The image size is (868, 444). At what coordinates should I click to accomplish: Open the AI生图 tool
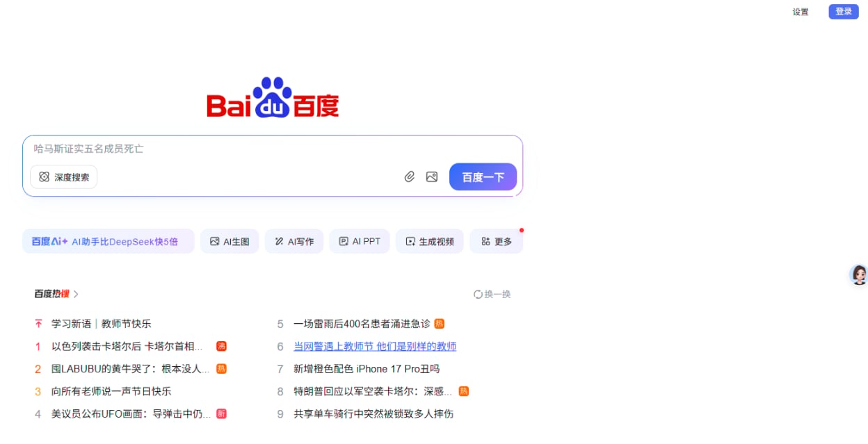click(230, 241)
